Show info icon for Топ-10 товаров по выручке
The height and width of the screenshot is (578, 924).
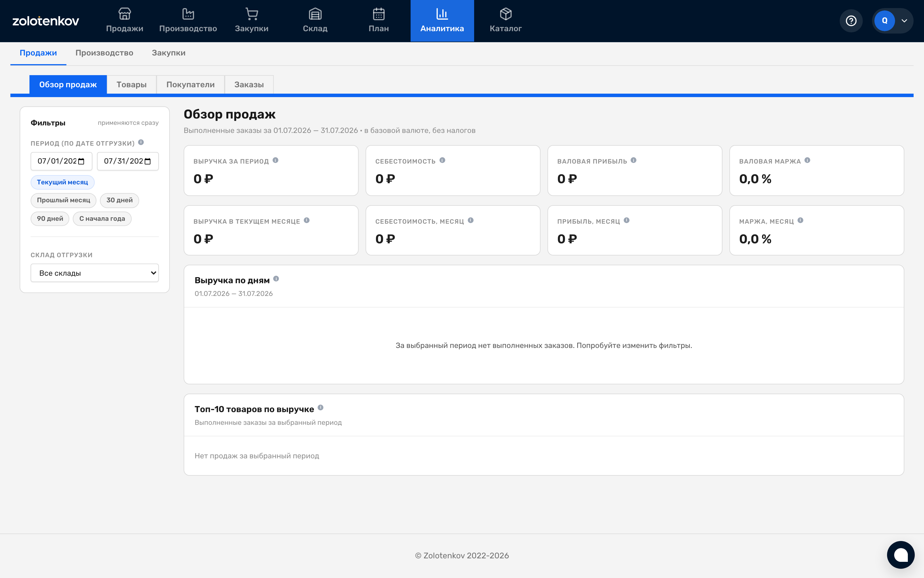pos(320,407)
